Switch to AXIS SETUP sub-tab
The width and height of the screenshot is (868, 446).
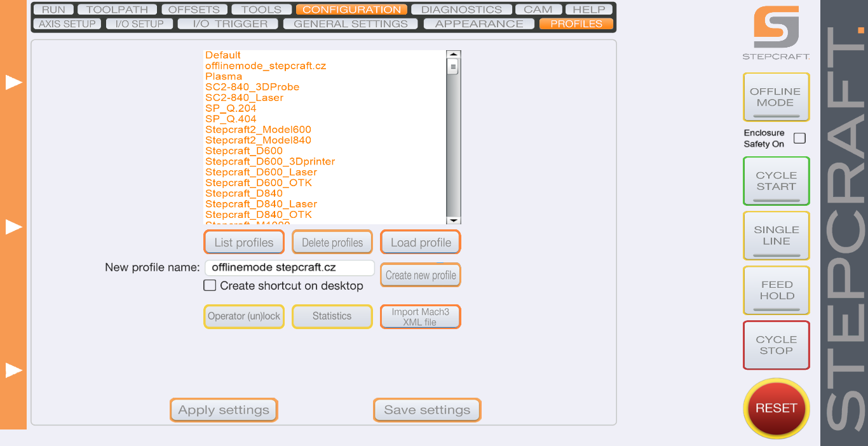(x=67, y=24)
